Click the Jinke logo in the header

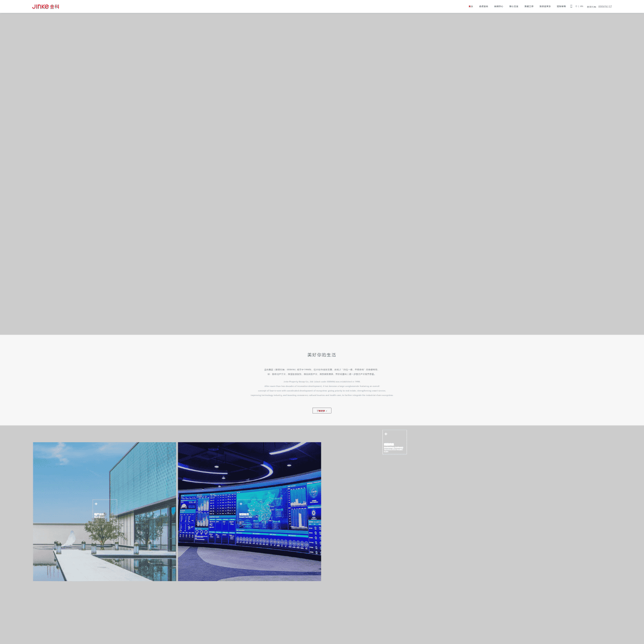[x=45, y=7]
